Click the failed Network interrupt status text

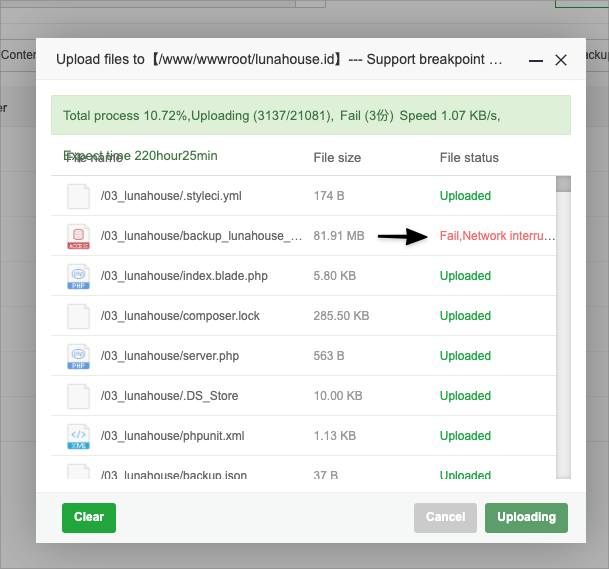(x=497, y=236)
